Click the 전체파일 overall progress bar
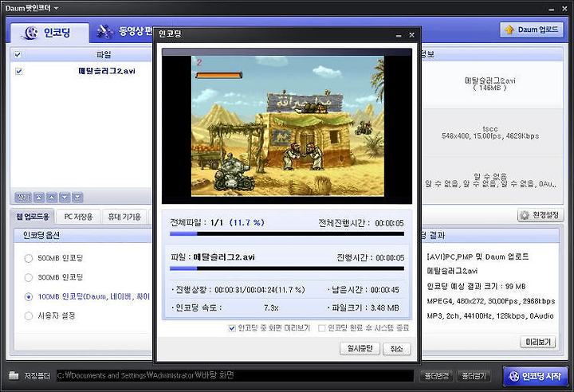The width and height of the screenshot is (574, 392). coord(287,233)
